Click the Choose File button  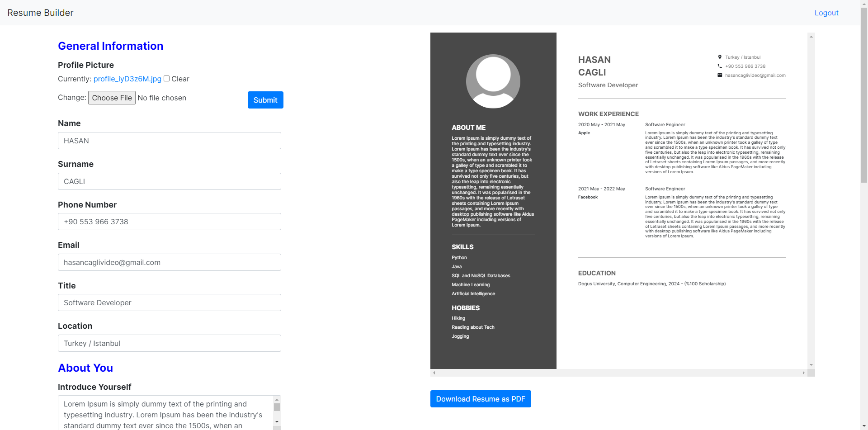(x=112, y=98)
